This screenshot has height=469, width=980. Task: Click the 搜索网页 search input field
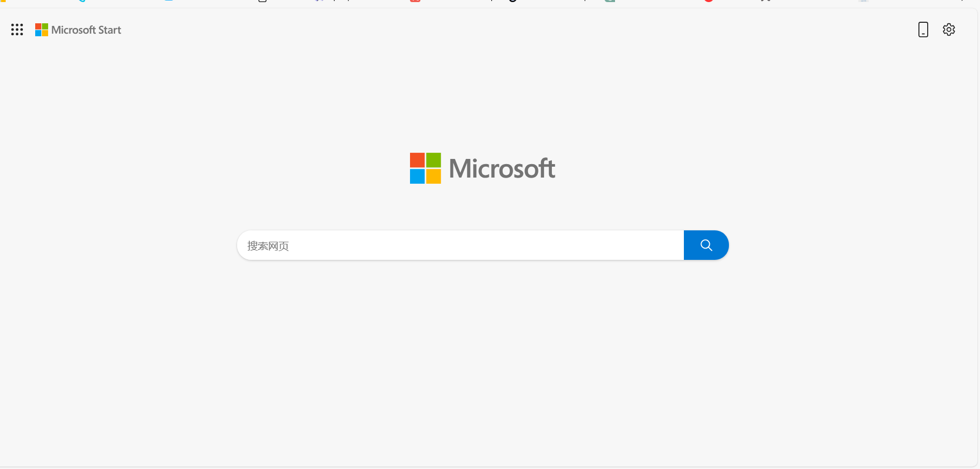[460, 245]
